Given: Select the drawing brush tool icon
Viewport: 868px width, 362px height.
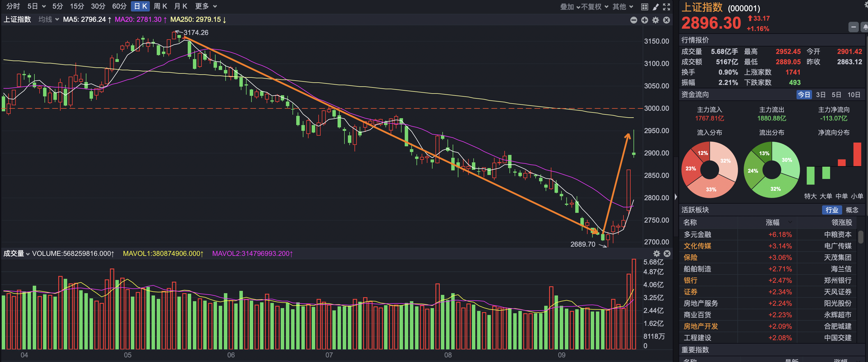Looking at the screenshot, I should pos(655,7).
